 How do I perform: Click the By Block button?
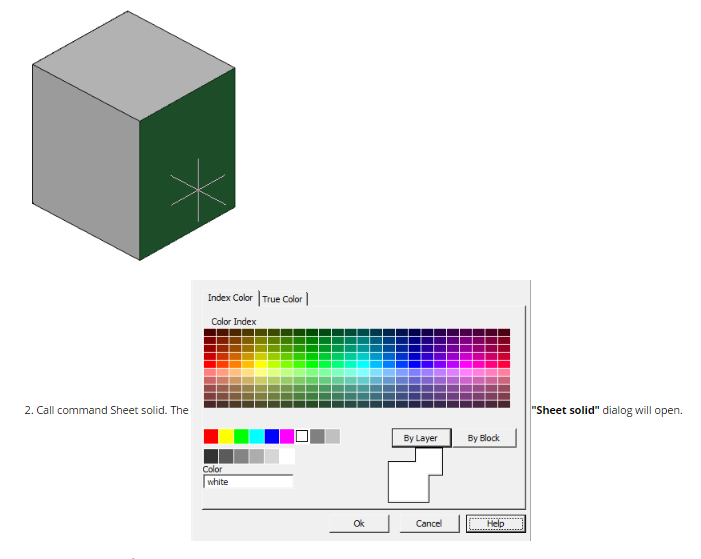point(484,438)
